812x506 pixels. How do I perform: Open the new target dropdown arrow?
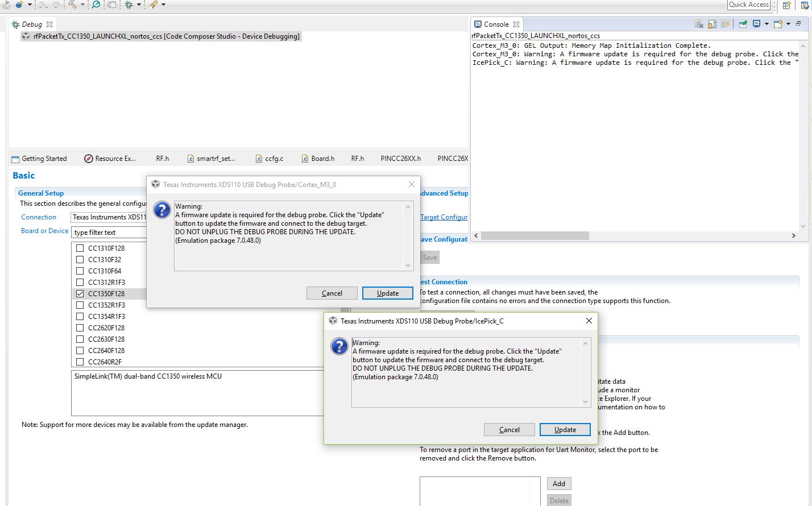coord(30,5)
